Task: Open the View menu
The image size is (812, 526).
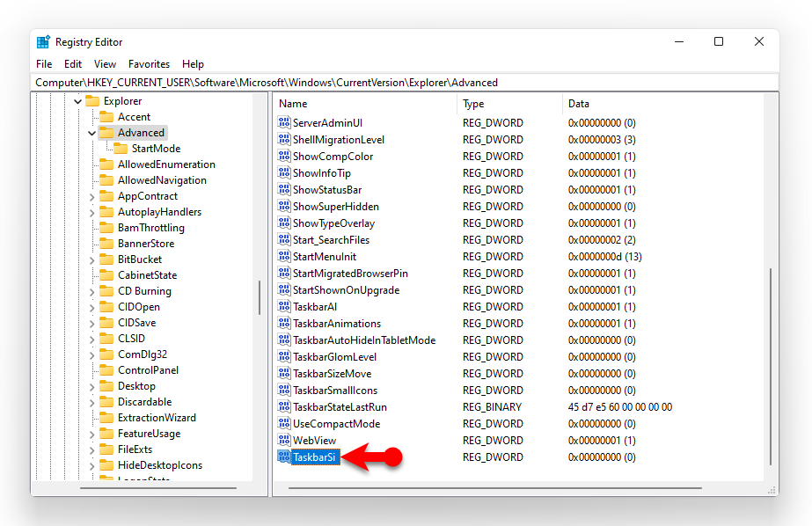Action: click(x=105, y=64)
